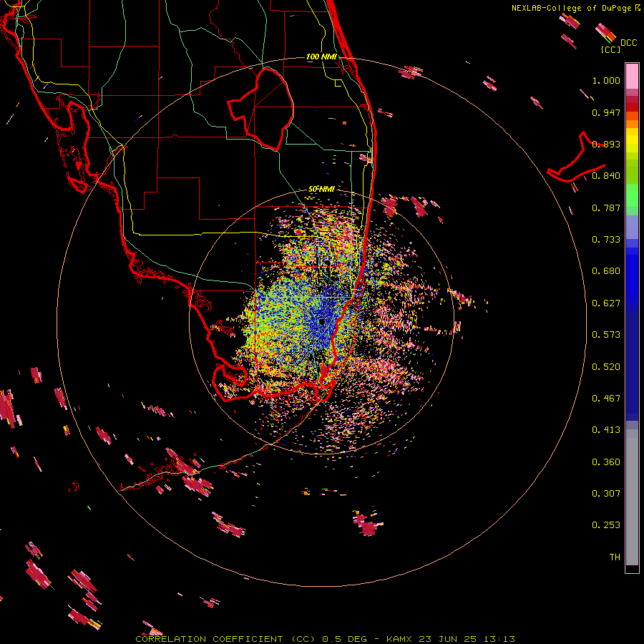Click the 100 NMI range ring label

pos(321,57)
